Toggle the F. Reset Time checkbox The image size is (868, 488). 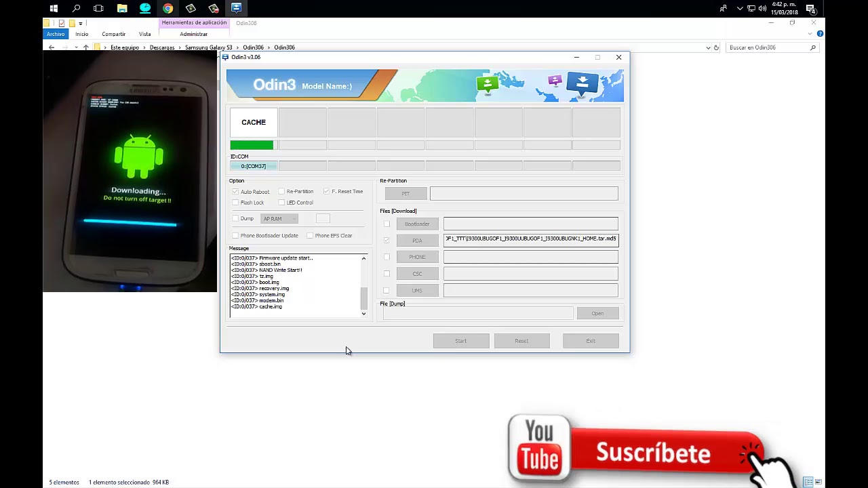click(326, 191)
